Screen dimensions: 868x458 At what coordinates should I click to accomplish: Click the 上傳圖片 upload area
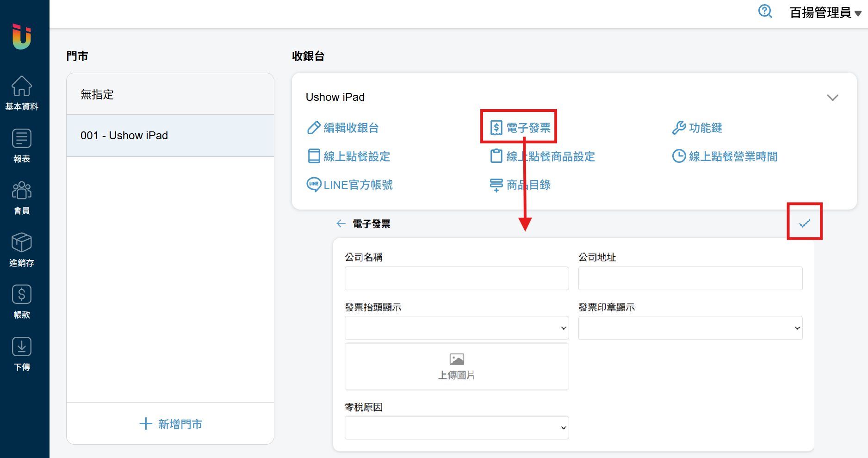point(456,366)
